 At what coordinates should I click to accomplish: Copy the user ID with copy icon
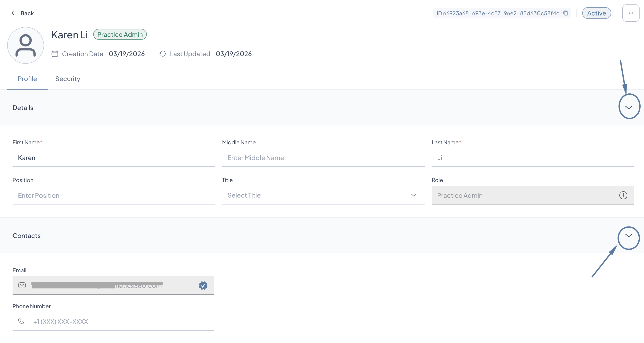(565, 13)
